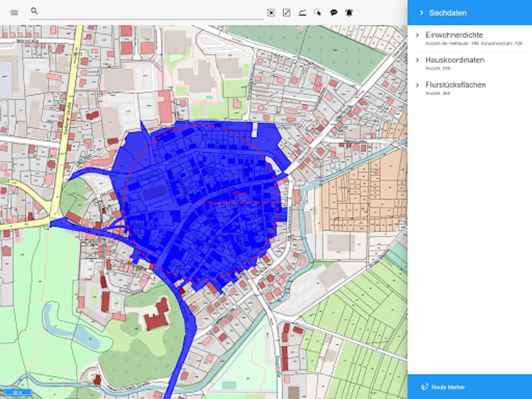
Task: Select the zoom-to-extent frame tool
Action: 271,13
